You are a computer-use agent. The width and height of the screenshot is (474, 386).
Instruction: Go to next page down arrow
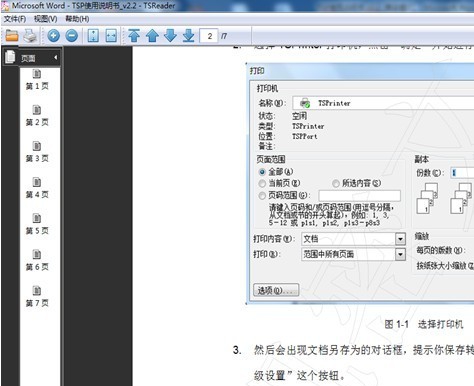(x=170, y=35)
